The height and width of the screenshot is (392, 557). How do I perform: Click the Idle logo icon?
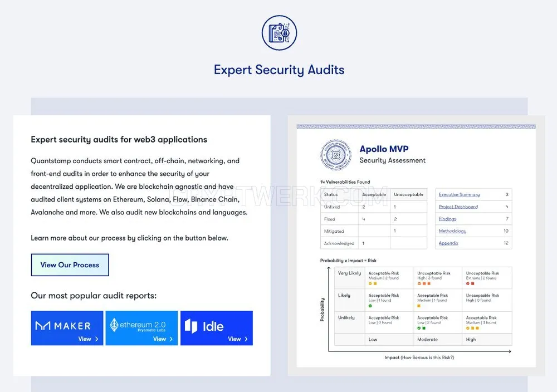click(191, 326)
